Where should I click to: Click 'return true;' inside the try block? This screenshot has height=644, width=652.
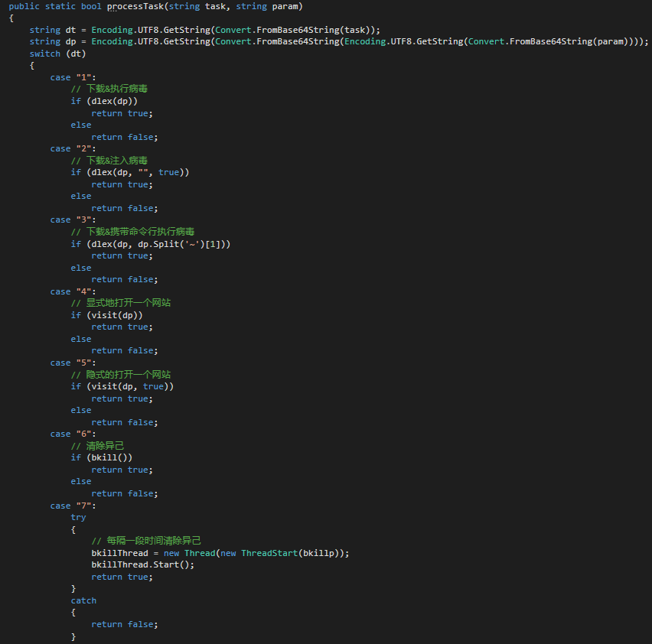(122, 577)
